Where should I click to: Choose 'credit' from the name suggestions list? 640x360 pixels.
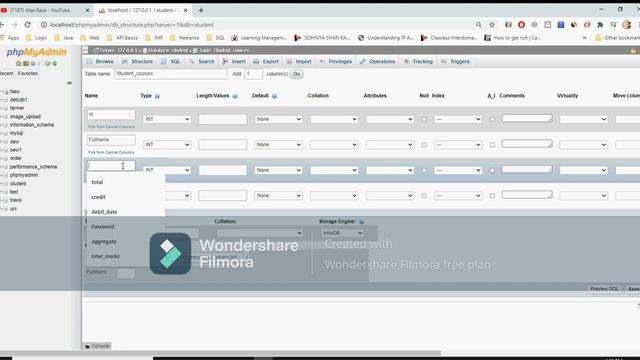[98, 197]
